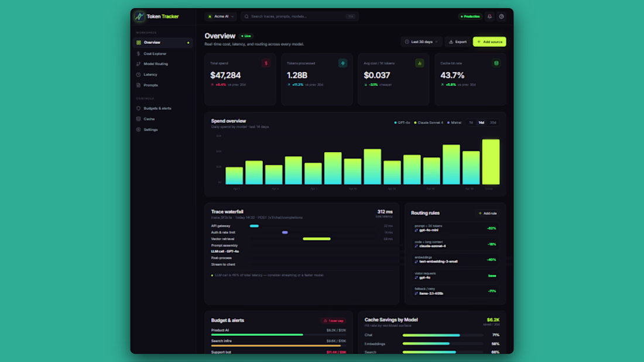Switch chart range to 7d

coord(471,122)
